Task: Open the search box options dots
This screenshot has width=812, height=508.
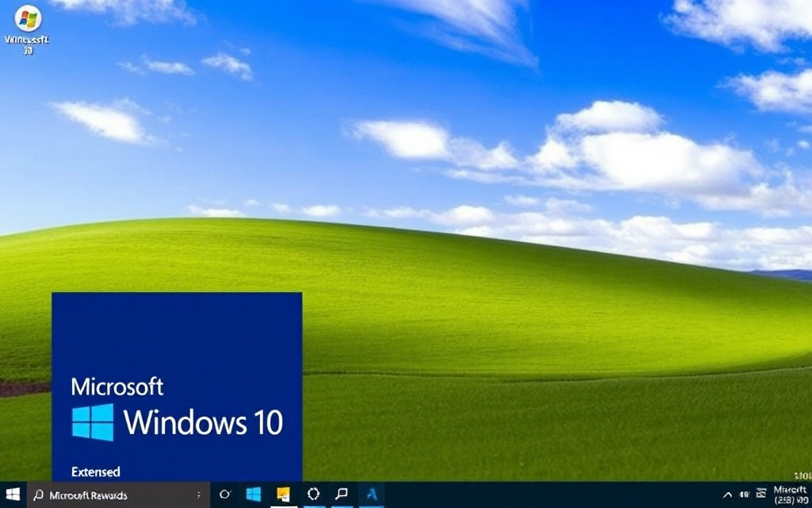Action: pos(199,495)
